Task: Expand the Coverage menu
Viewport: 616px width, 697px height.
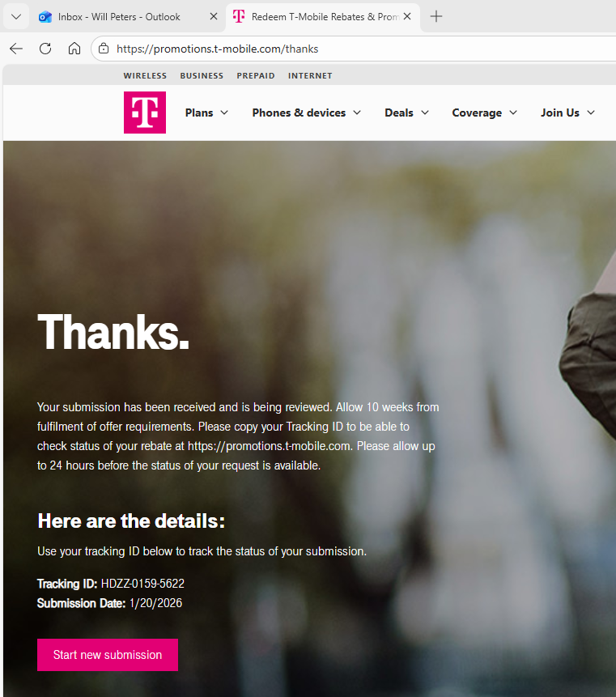Action: [484, 113]
